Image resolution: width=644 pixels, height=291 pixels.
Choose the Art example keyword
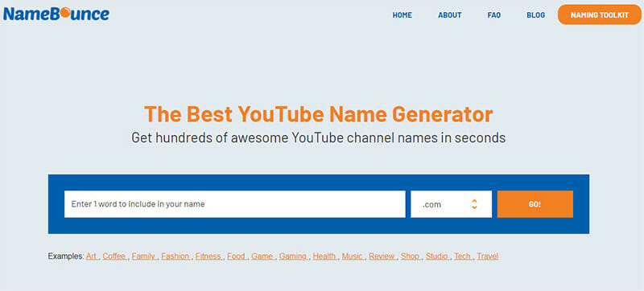coord(92,256)
